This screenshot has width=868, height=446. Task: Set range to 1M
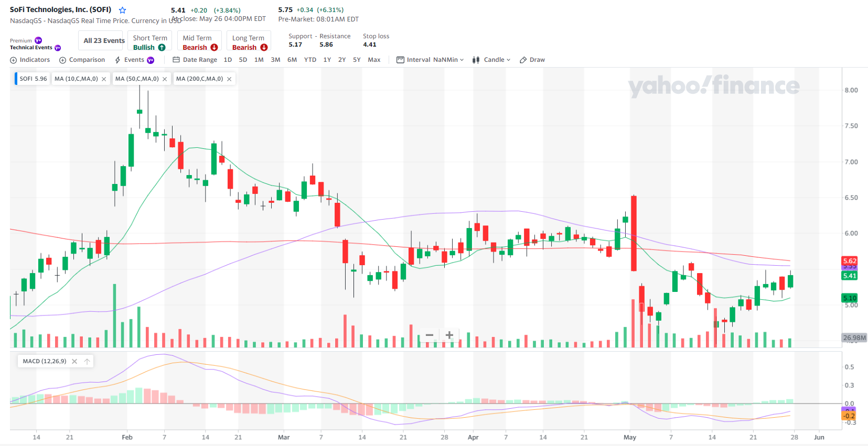(x=259, y=60)
